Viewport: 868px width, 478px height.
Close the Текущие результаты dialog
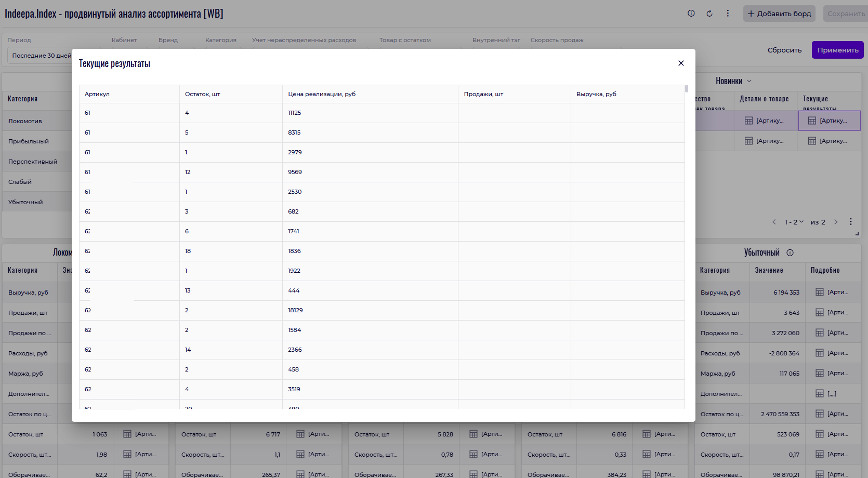coord(681,63)
